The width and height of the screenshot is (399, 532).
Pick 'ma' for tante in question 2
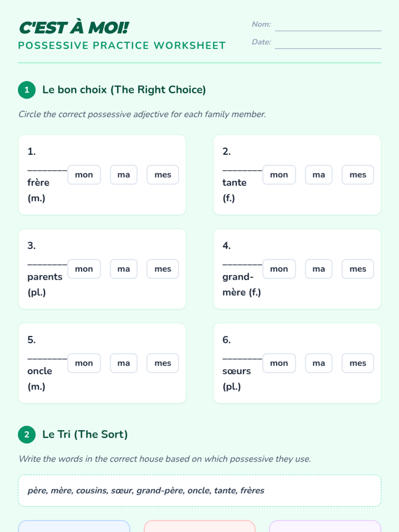coord(319,175)
